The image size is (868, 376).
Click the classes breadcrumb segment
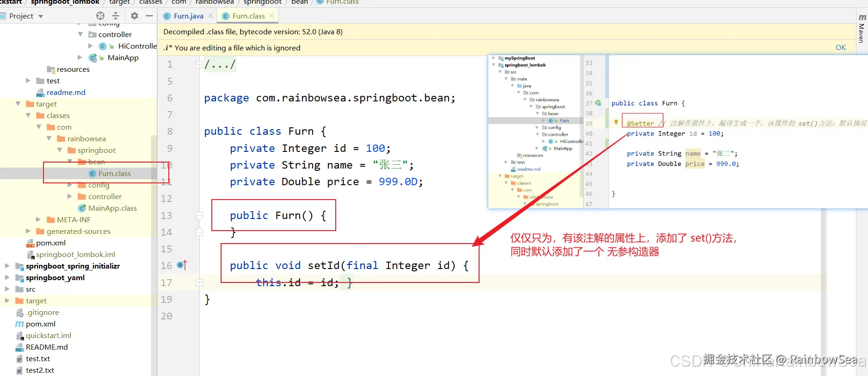tap(150, 2)
